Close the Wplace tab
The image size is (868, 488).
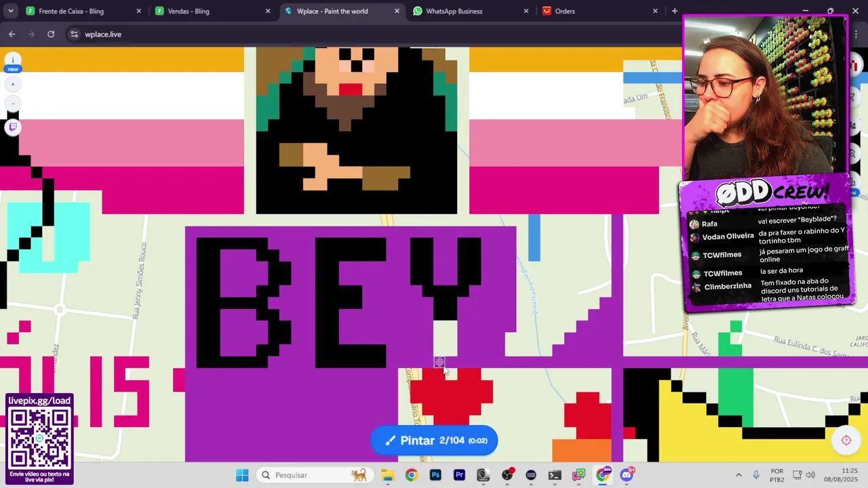(x=397, y=11)
